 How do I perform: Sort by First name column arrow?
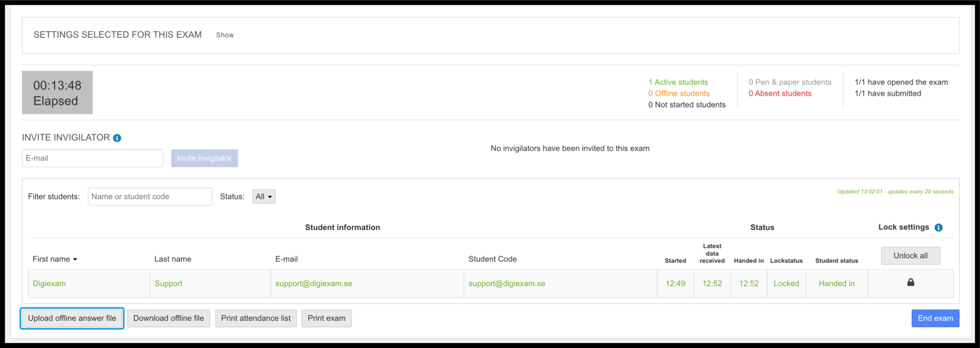click(x=75, y=259)
